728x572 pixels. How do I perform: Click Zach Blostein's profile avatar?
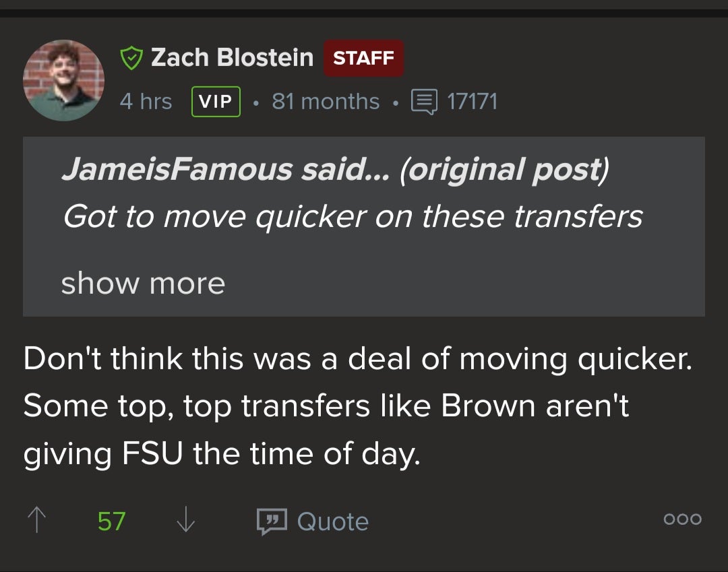point(63,80)
